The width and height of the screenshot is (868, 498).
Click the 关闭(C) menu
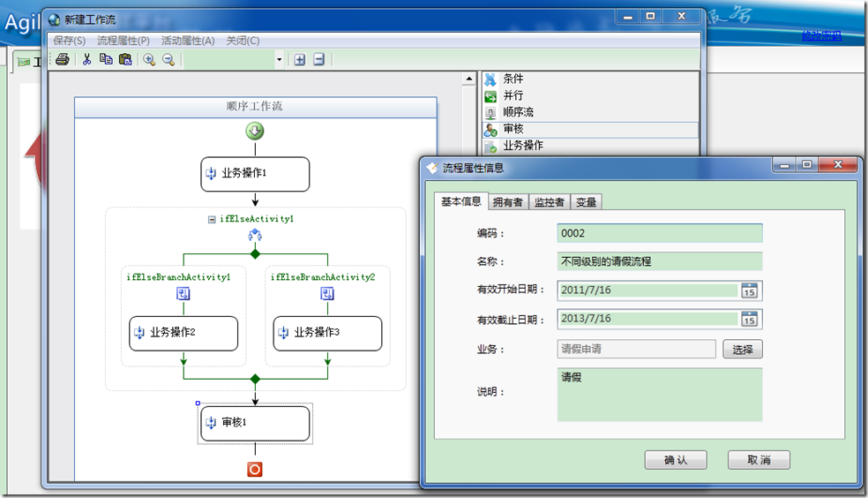click(243, 41)
